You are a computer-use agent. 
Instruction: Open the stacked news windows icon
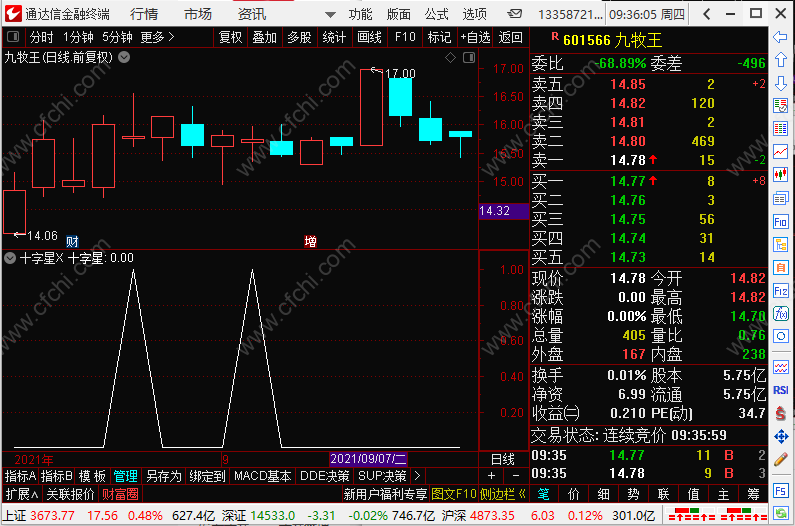[x=780, y=198]
